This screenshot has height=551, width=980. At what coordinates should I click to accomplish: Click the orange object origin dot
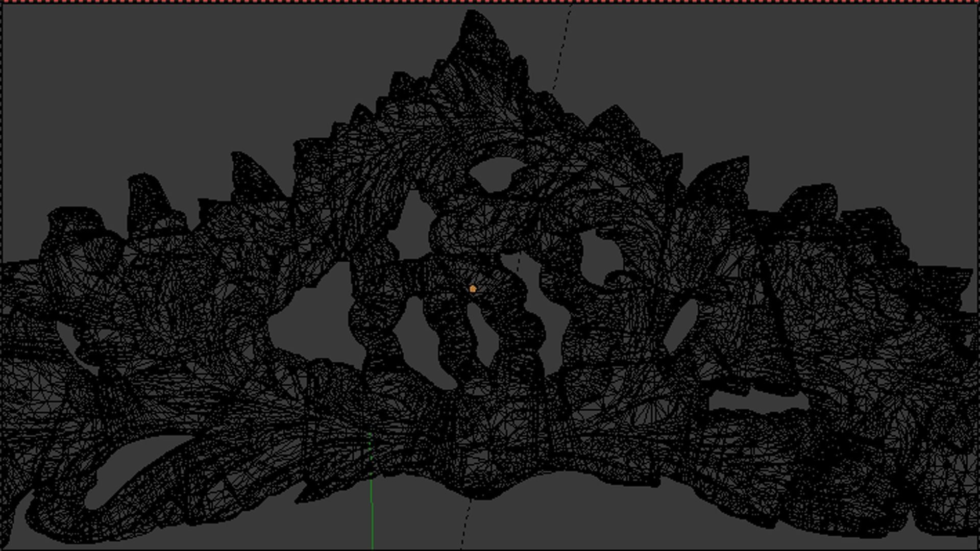coord(473,289)
